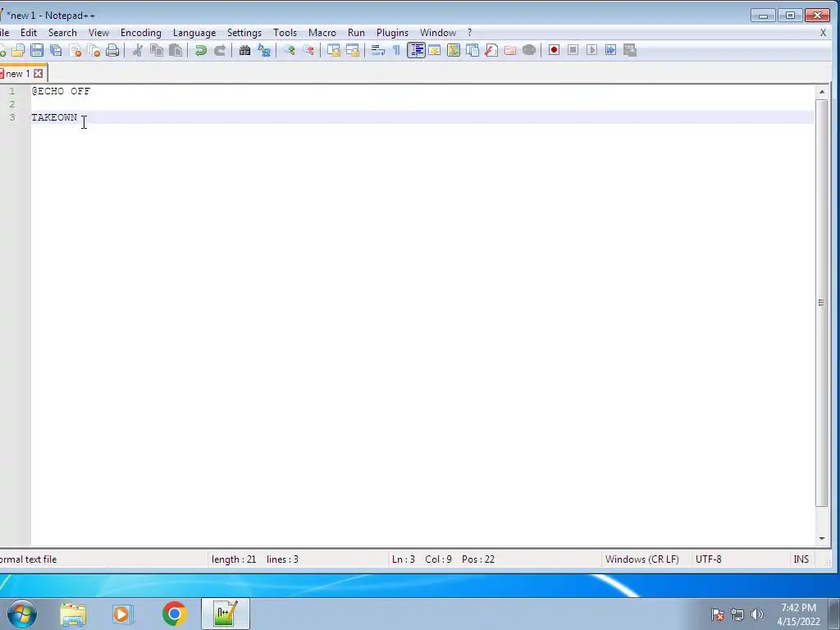The height and width of the screenshot is (630, 840).
Task: Click the Ln : 3 Col : 9 status field
Action: (x=443, y=559)
